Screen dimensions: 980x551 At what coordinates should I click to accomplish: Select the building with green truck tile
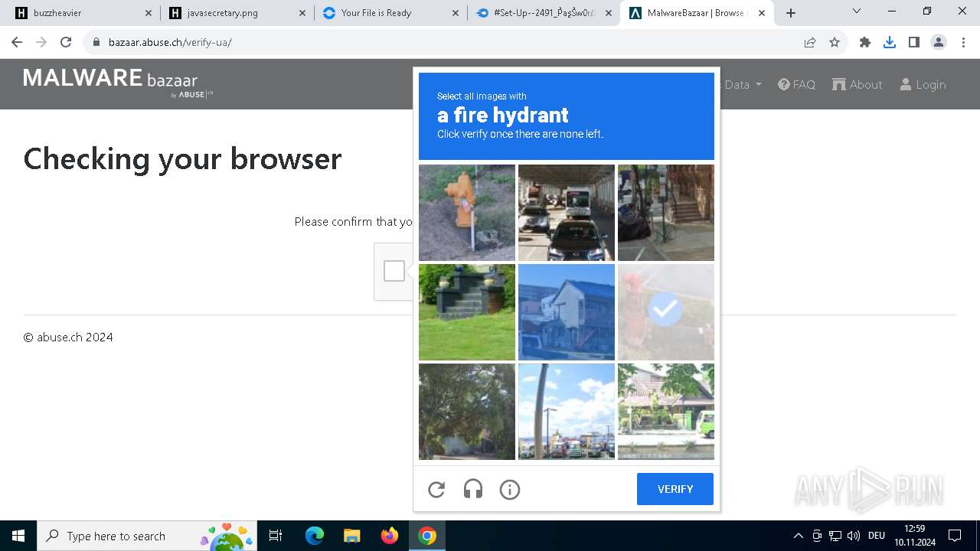(x=666, y=412)
